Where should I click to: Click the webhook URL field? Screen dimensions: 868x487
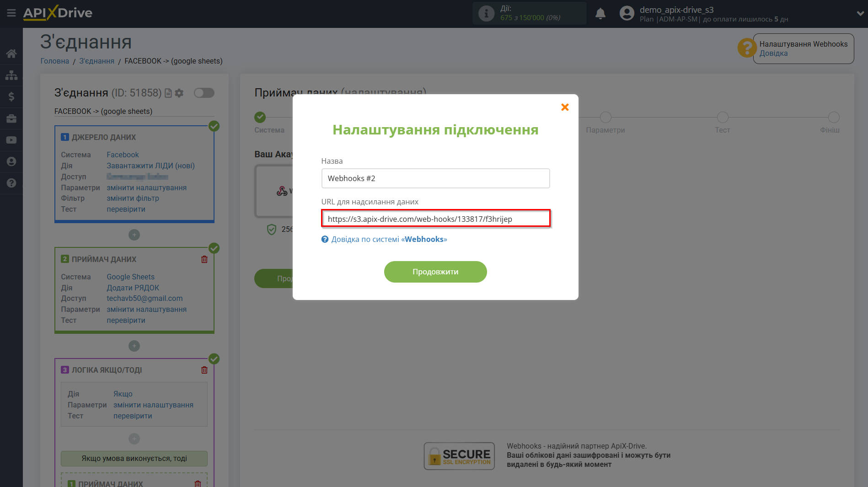tap(435, 219)
